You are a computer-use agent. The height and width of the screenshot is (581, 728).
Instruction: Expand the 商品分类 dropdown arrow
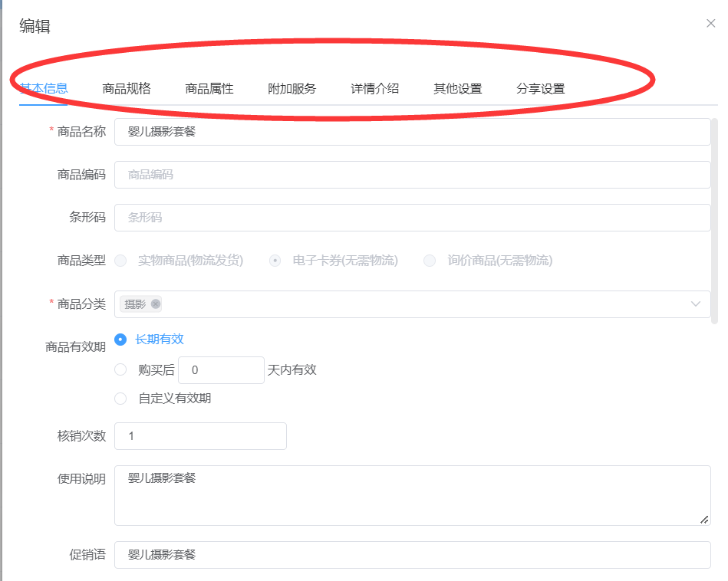coord(695,304)
